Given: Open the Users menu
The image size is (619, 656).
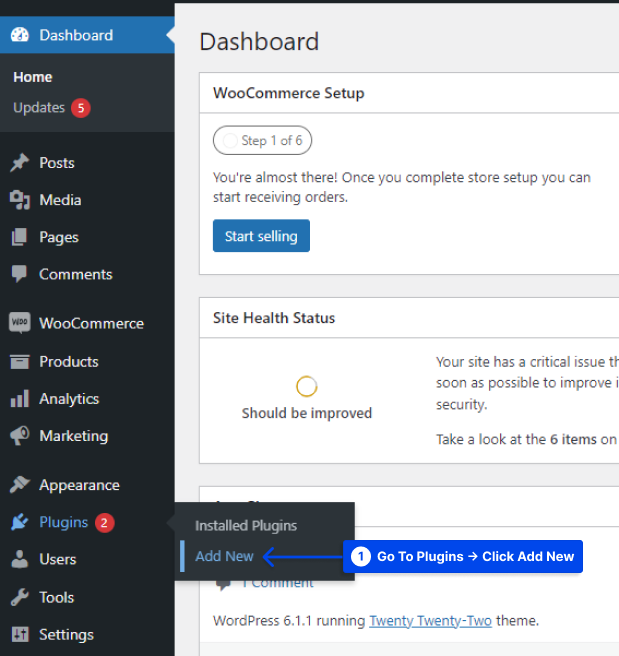Looking at the screenshot, I should (x=58, y=559).
